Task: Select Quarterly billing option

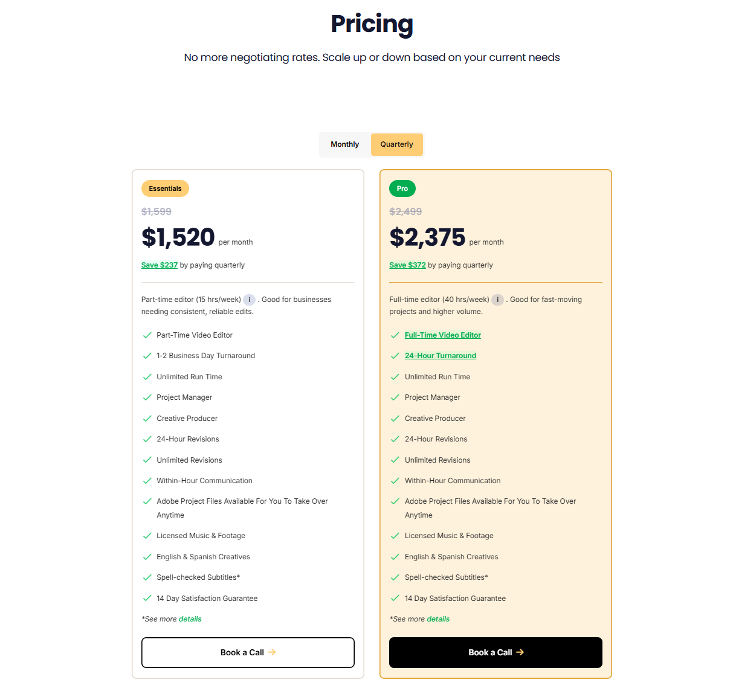Action: click(396, 144)
